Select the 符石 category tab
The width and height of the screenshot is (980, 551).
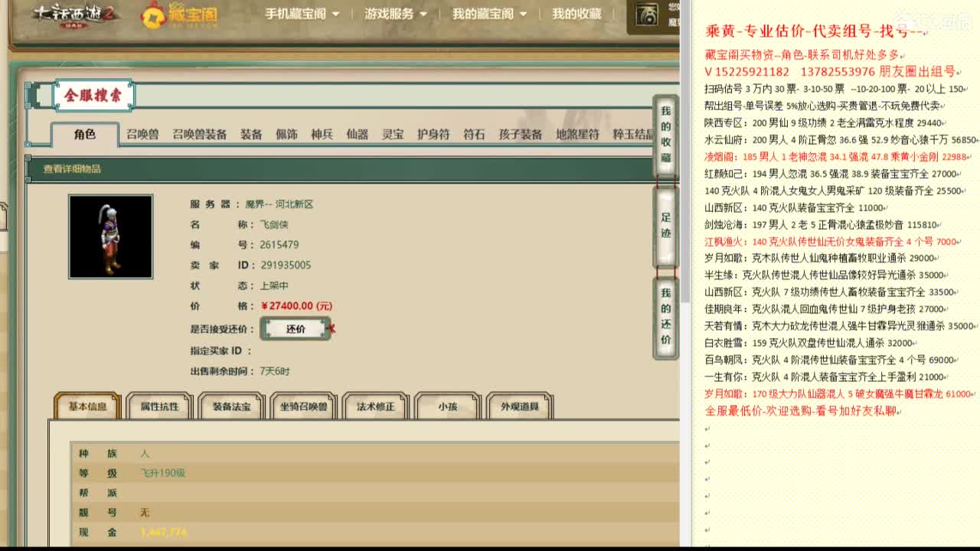[x=474, y=135]
